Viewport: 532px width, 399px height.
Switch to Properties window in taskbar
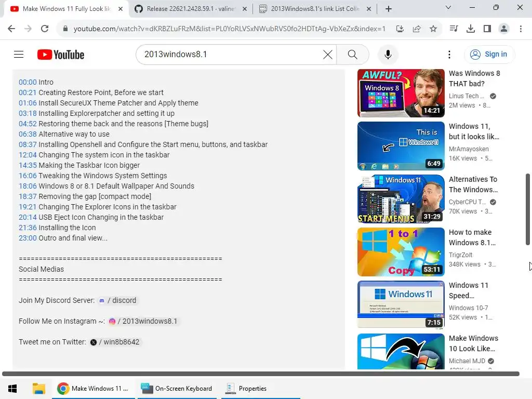click(x=261, y=389)
